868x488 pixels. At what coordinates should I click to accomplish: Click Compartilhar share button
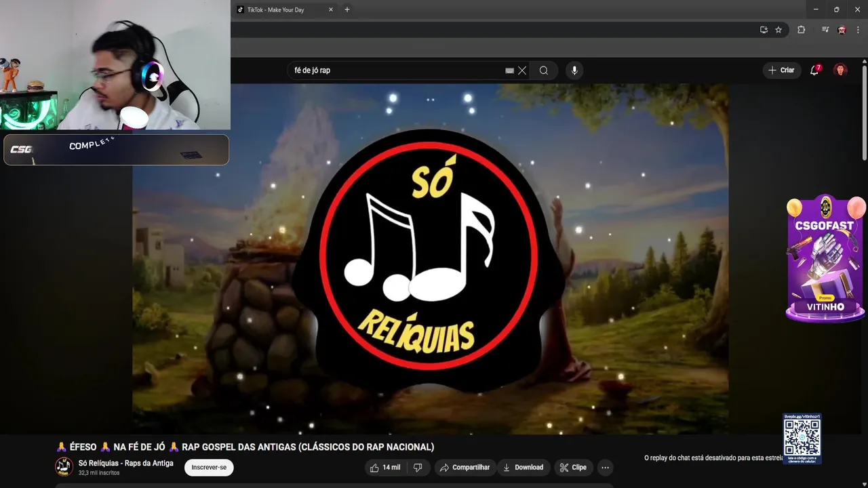pyautogui.click(x=465, y=468)
